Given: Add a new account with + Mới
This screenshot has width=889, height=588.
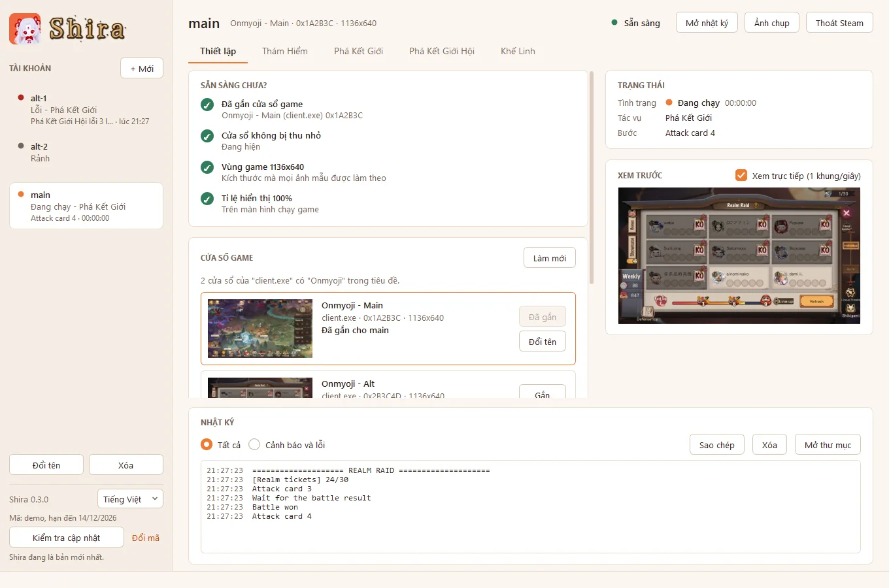Looking at the screenshot, I should click(x=142, y=68).
